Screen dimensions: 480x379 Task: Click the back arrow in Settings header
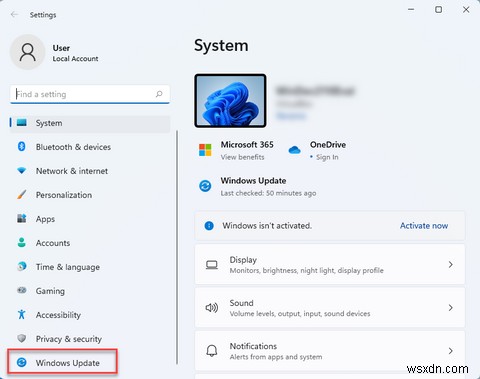pos(14,14)
